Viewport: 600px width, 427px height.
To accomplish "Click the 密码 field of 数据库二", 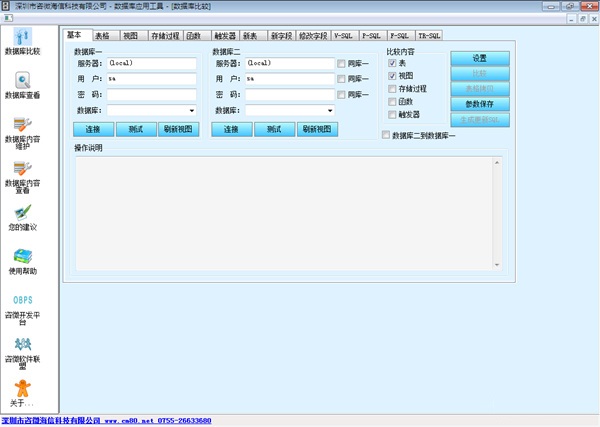I will coord(290,94).
